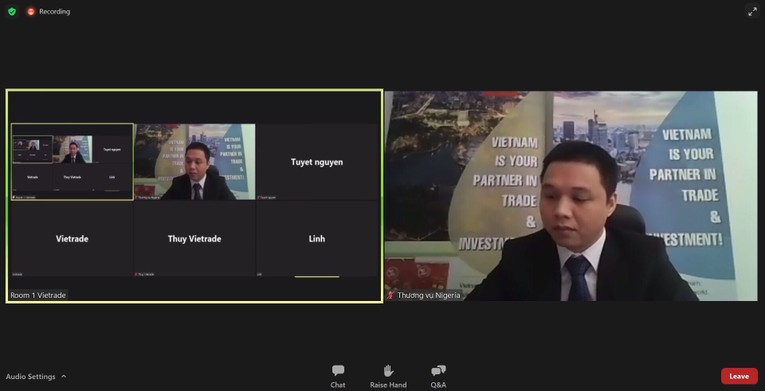
Task: Click the Recording text label
Action: coord(55,11)
